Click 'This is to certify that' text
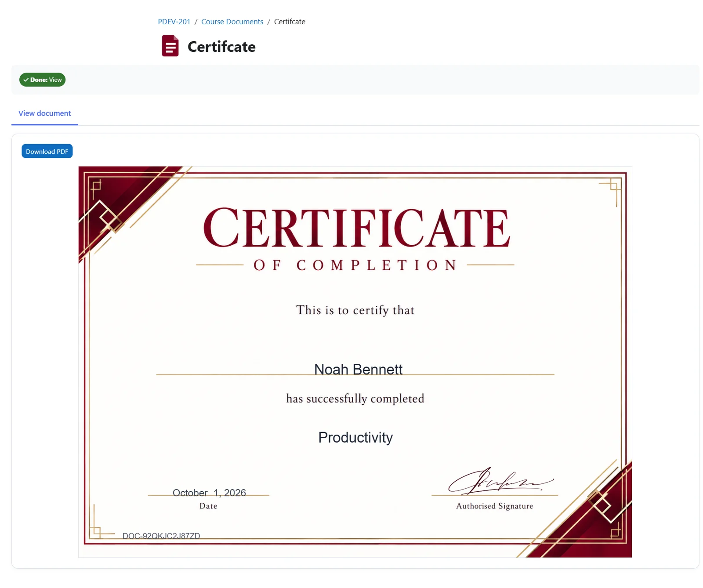 coord(355,310)
